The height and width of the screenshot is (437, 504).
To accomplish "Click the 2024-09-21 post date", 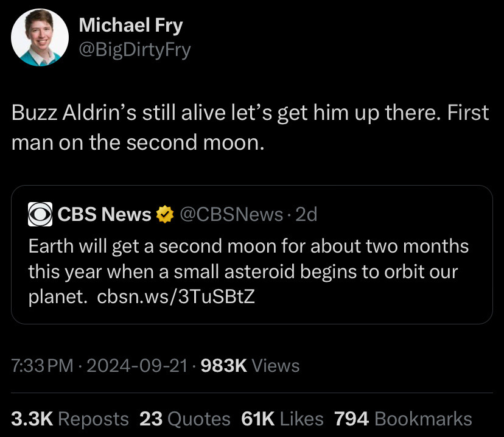I will [136, 366].
